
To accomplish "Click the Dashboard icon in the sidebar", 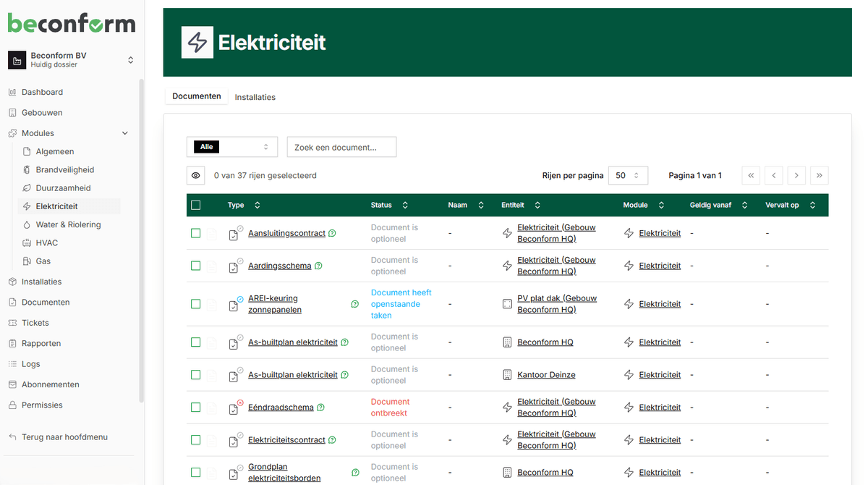I will (x=12, y=93).
